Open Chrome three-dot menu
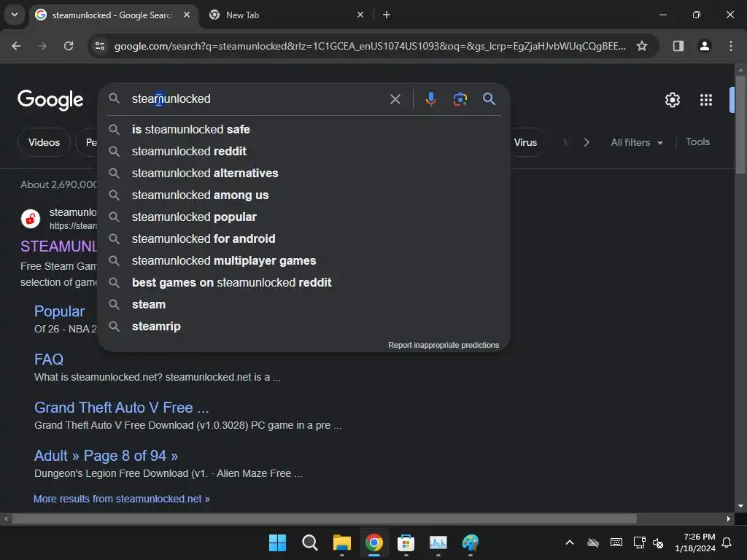747x560 pixels. (x=731, y=46)
